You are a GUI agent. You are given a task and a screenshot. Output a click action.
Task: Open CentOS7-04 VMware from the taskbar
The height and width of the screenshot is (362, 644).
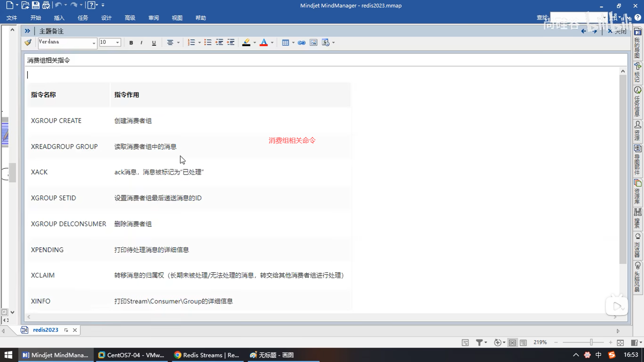pyautogui.click(x=131, y=355)
